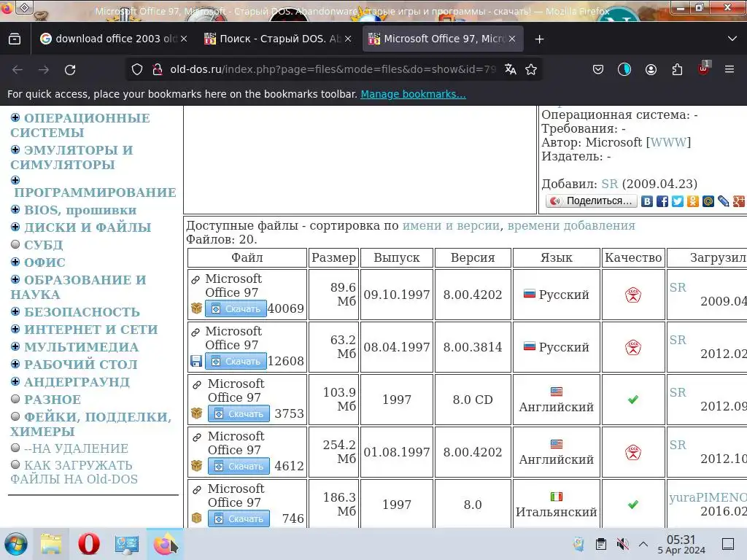
Task: Share page on Odnoklassniki icon
Action: click(x=693, y=201)
